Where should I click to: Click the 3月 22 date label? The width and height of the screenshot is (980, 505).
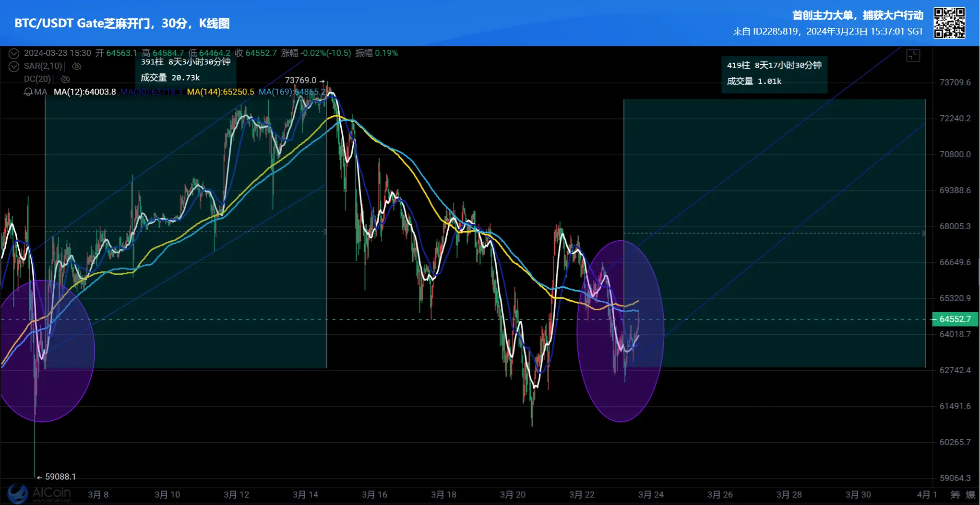coord(582,495)
